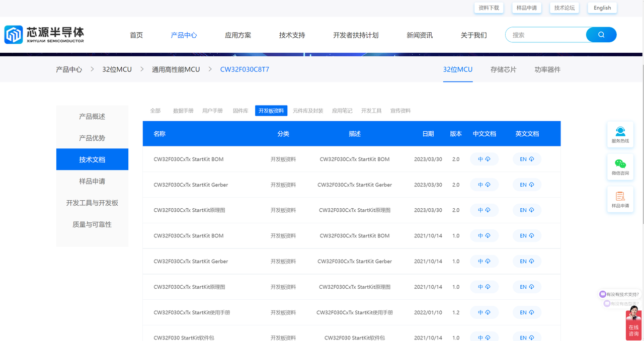Click the 名称 column header
644x341 pixels.
pos(159,134)
